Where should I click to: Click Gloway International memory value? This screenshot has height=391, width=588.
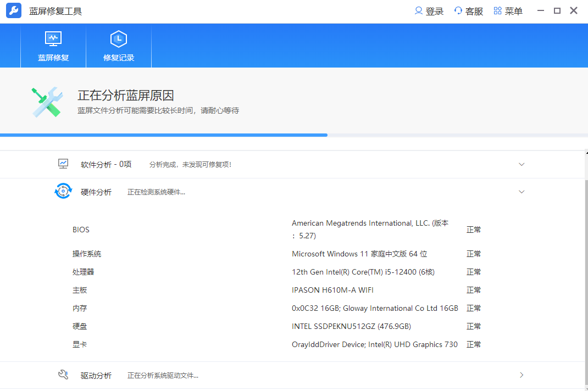click(x=375, y=308)
